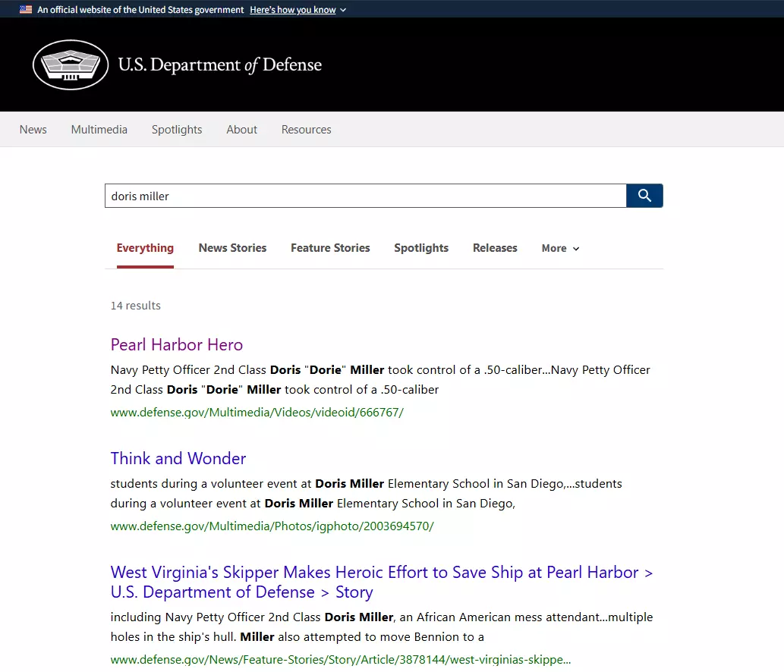Open West Virginia's Skipper story result
The width and height of the screenshot is (784, 672).
click(382, 582)
